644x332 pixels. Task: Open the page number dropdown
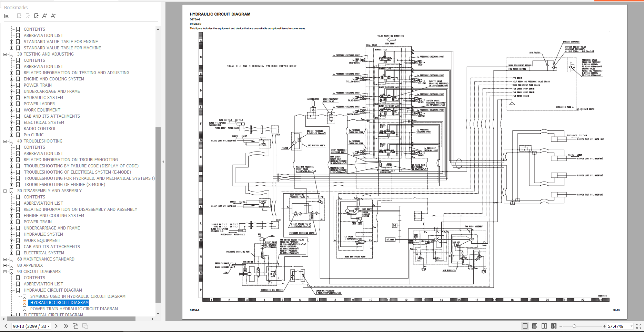(x=48, y=326)
